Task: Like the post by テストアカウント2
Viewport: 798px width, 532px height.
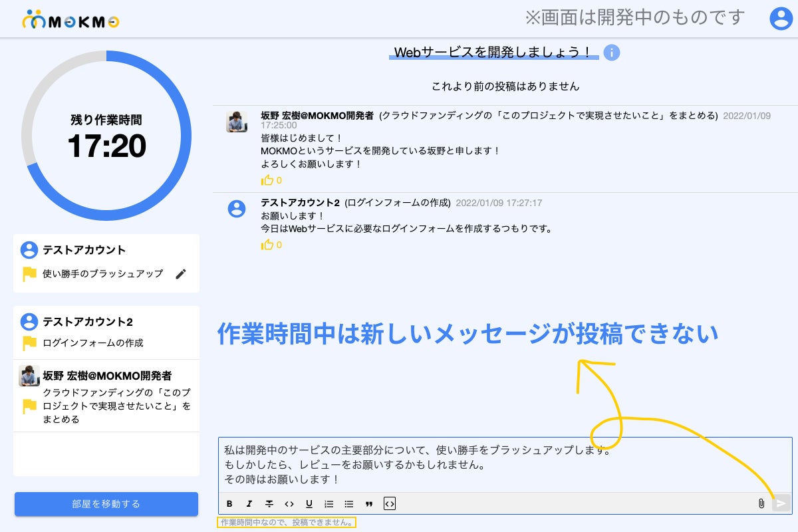Action: pyautogui.click(x=268, y=245)
